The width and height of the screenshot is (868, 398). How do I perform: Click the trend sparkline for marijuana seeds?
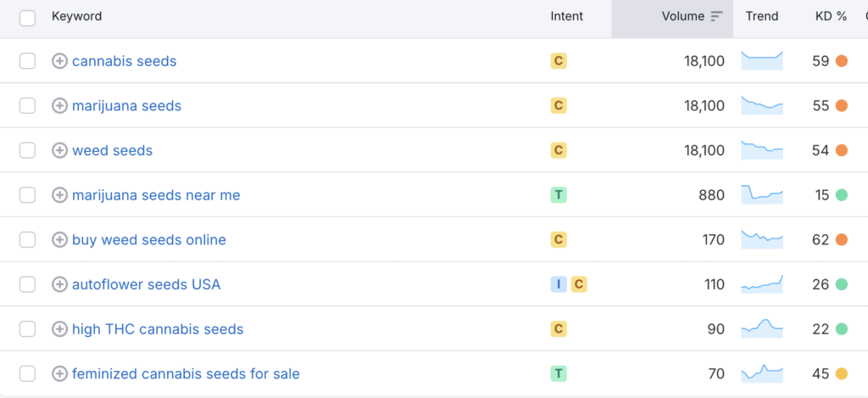762,105
